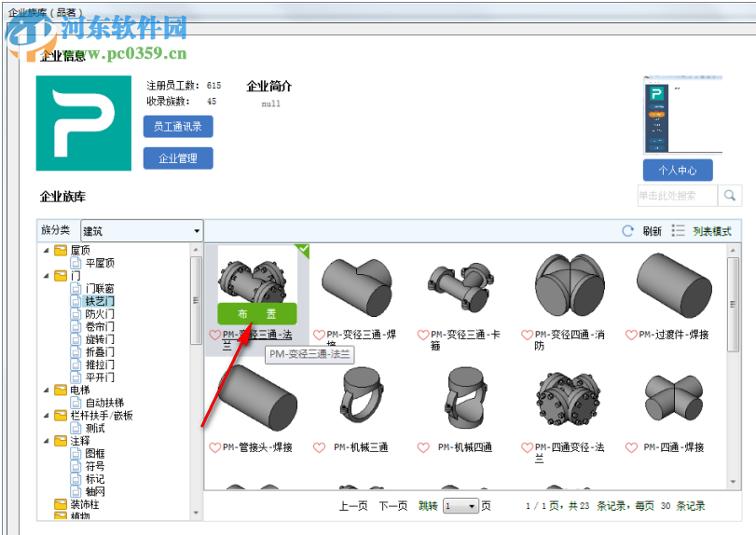Open the page jump number dropdown
The image size is (756, 535).
(460, 506)
